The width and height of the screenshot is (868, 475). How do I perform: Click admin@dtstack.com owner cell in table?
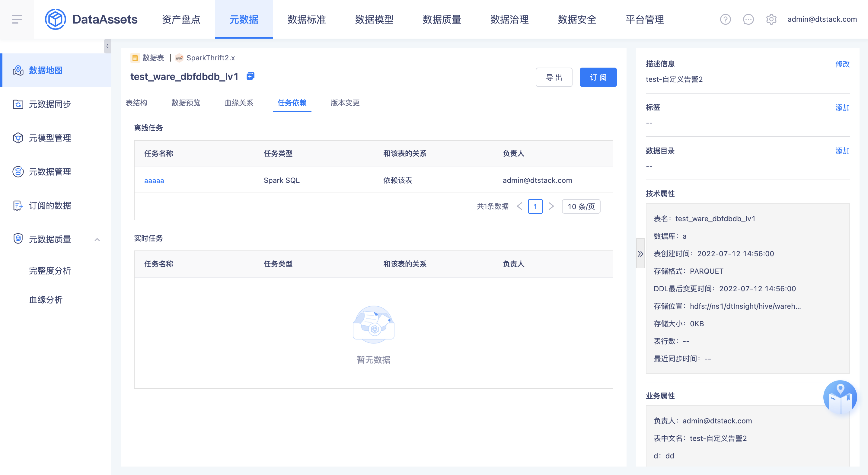pyautogui.click(x=538, y=180)
